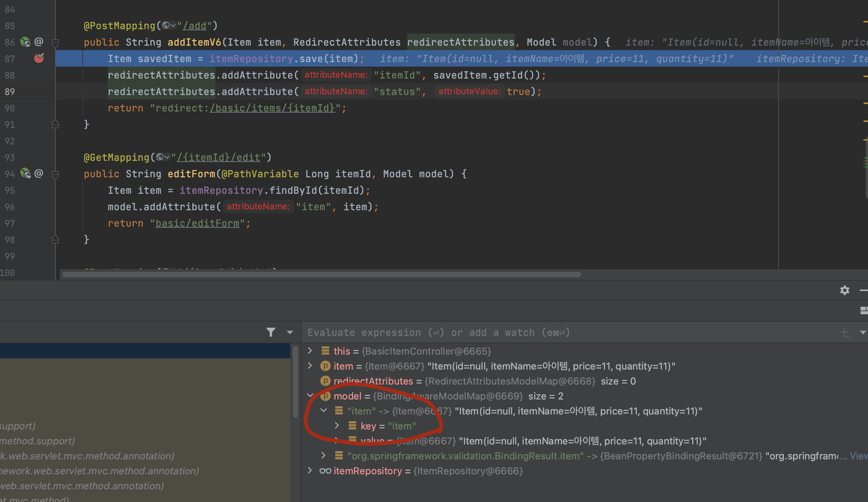The width and height of the screenshot is (868, 502).
Task: Follow the /basic/items/{itemId} redirect link
Action: coord(272,108)
